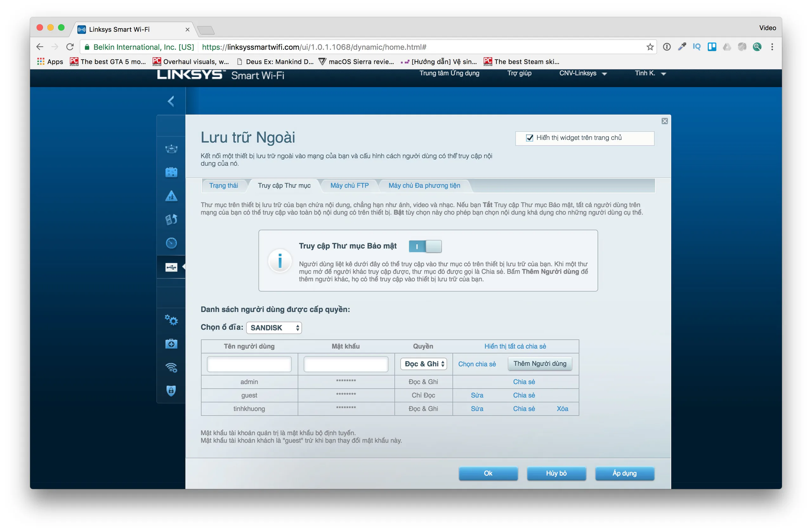Focus the Tên người dùng input field
Screen dimensions: 812x532
[249, 364]
